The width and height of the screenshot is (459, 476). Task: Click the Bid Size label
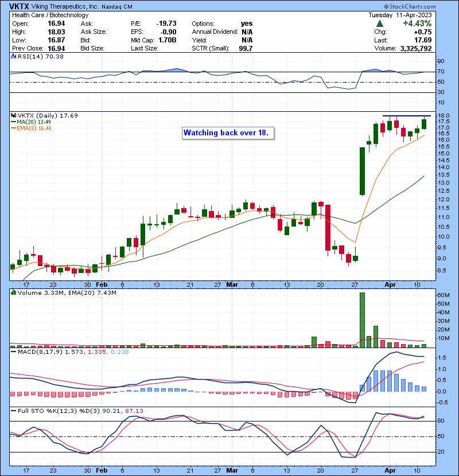[x=92, y=49]
